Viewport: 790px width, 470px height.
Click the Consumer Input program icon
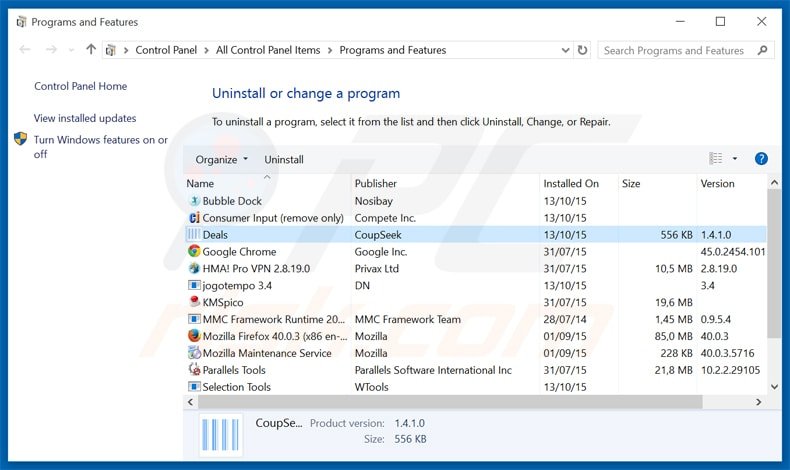[x=194, y=218]
